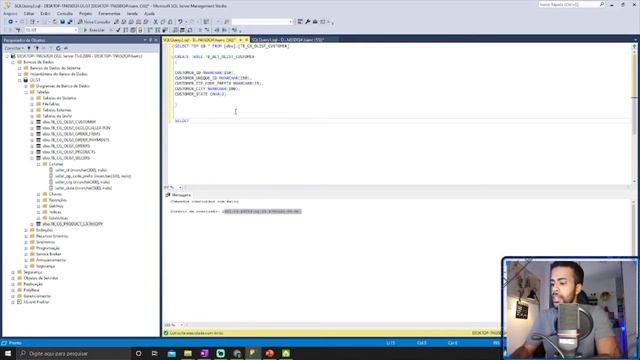The height and width of the screenshot is (360, 640).
Task: Expand Instantâneos do Banco de Dados folder
Action: click(x=20, y=74)
